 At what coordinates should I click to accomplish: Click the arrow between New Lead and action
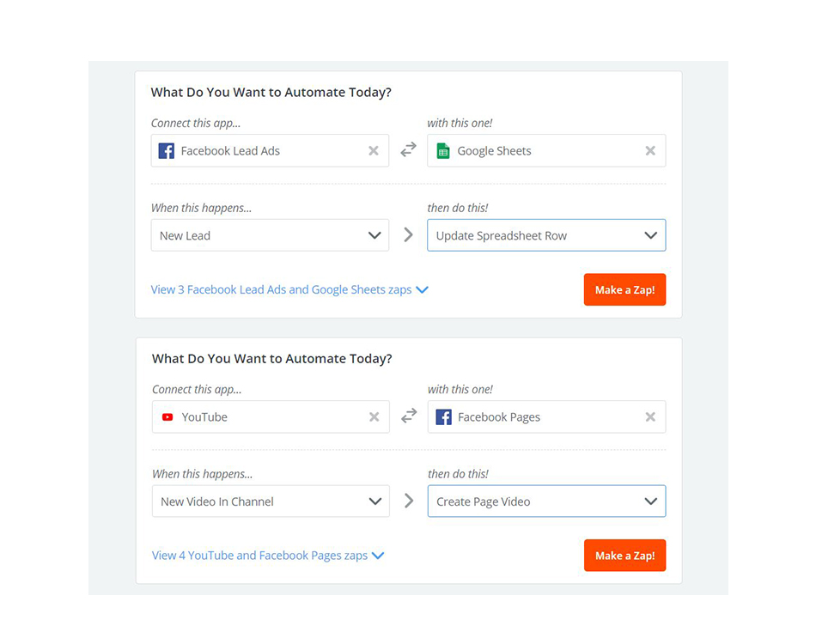408,235
